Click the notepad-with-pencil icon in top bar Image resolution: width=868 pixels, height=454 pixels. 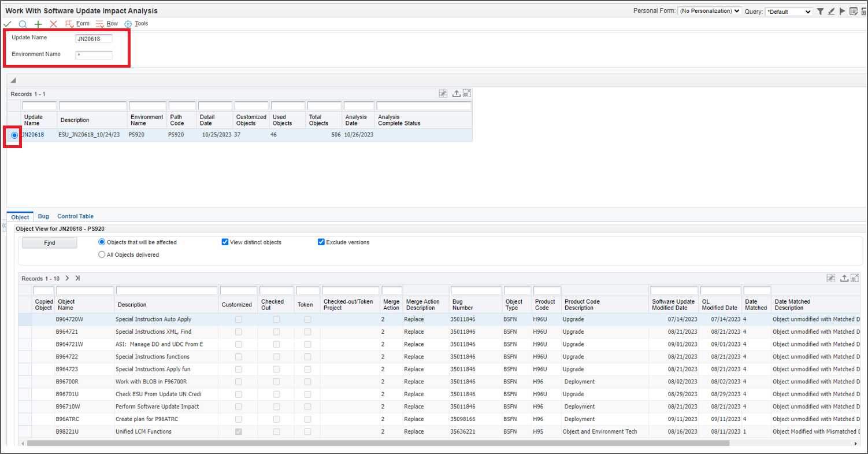point(854,12)
